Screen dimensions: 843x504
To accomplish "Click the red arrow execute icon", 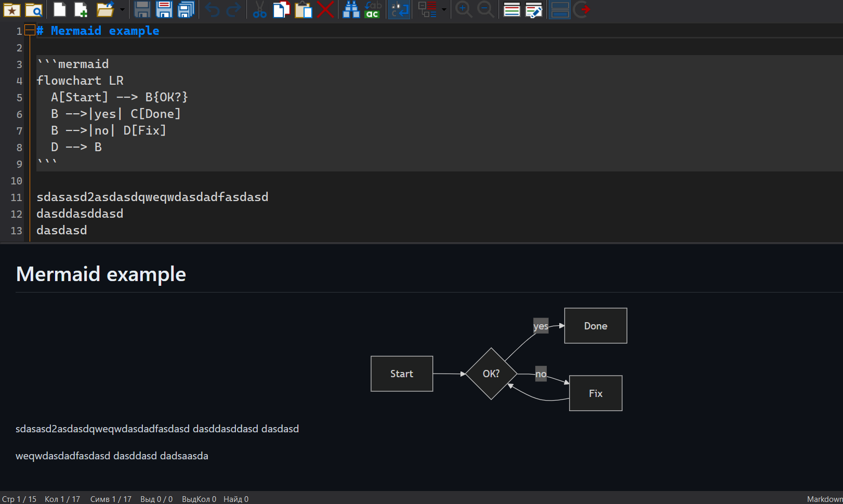I will [x=582, y=10].
